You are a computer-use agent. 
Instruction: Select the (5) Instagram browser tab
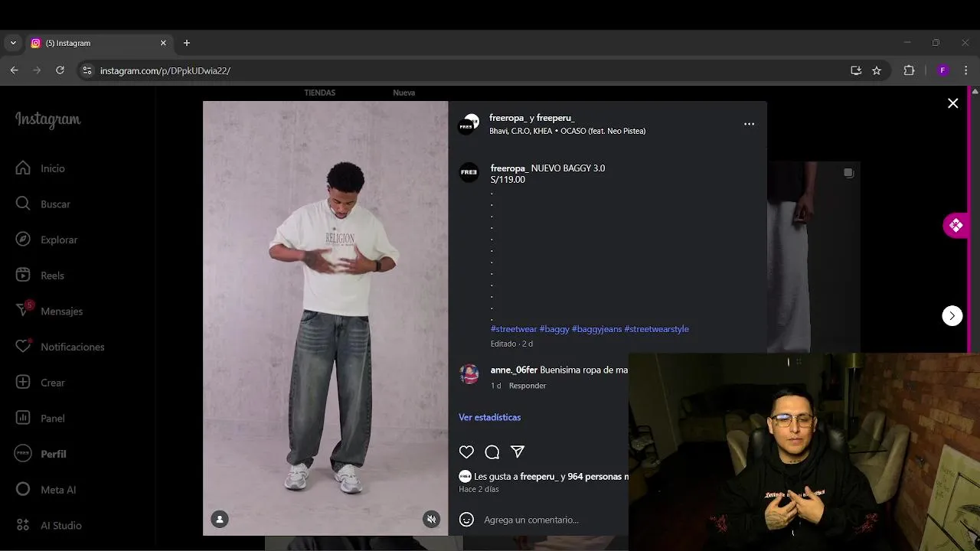pyautogui.click(x=99, y=43)
